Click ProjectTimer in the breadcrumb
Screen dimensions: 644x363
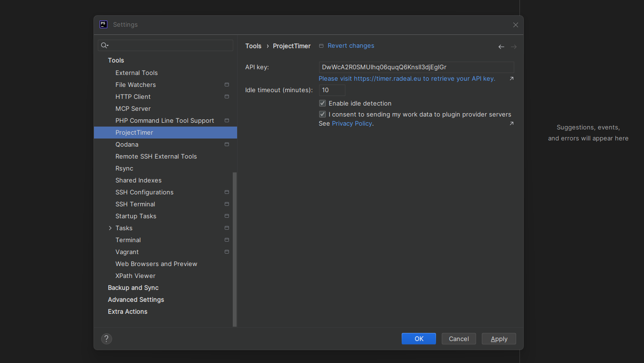point(291,46)
